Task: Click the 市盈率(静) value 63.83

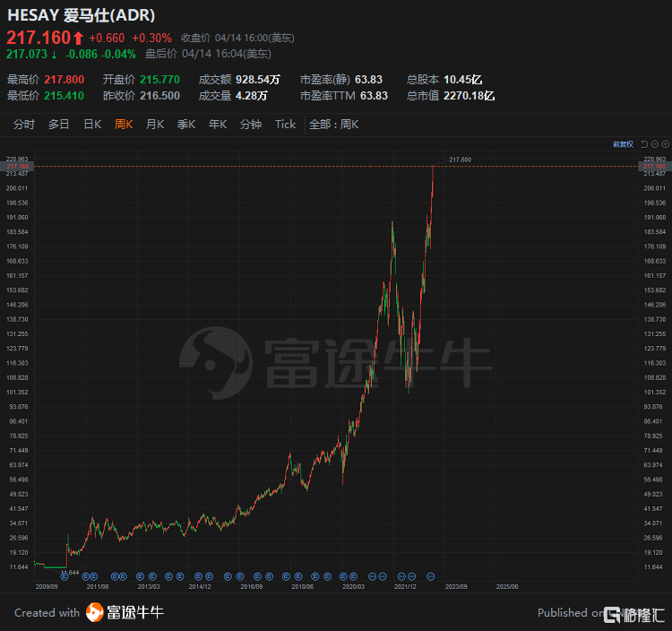Action: [368, 80]
